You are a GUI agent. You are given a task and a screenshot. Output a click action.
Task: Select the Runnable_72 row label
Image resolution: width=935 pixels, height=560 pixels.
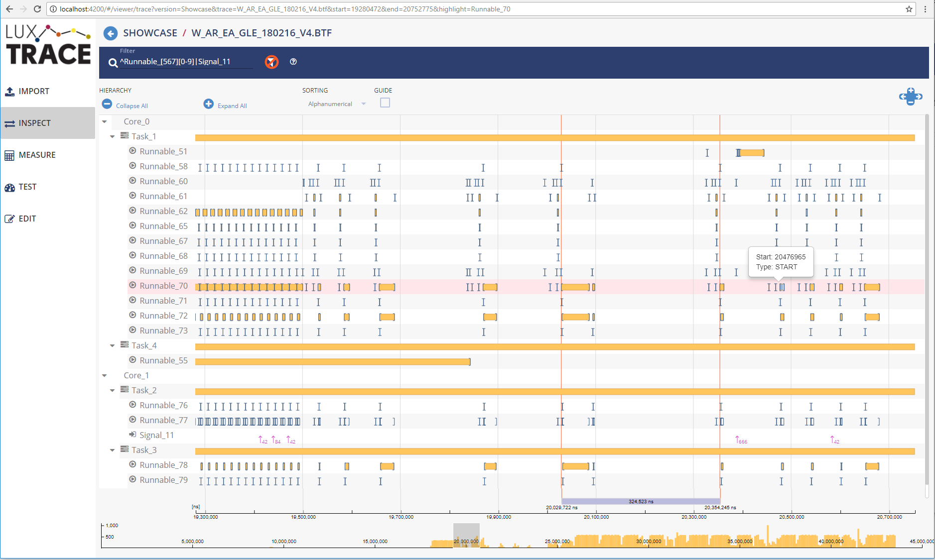163,316
